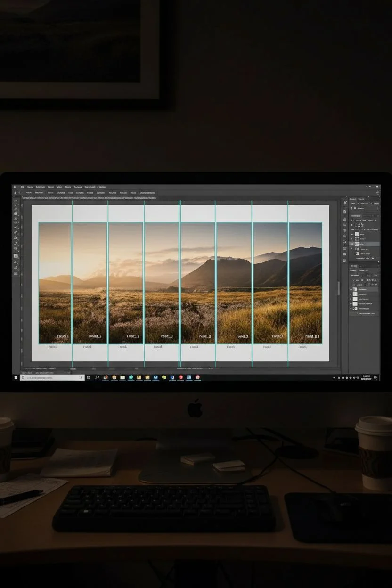Screen dimensions: 392x588
Task: Select the highlighted square tool in left toolbar
Action: coord(16,256)
